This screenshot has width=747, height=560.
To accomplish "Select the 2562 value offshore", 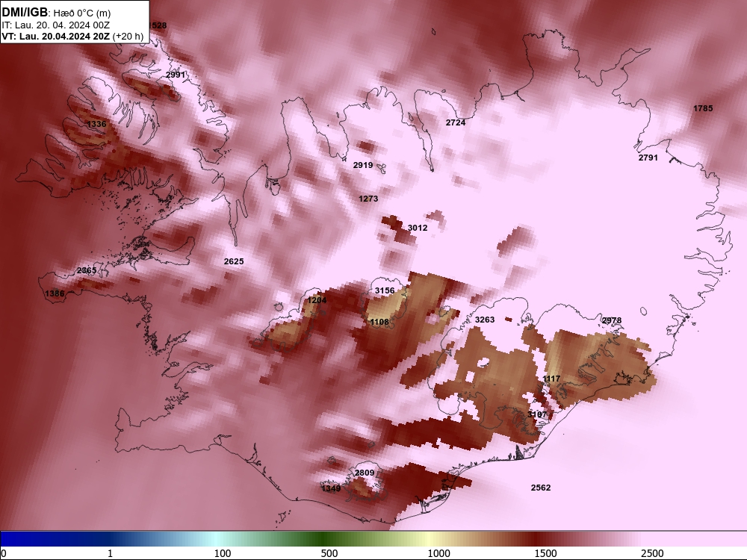I will pos(541,487).
